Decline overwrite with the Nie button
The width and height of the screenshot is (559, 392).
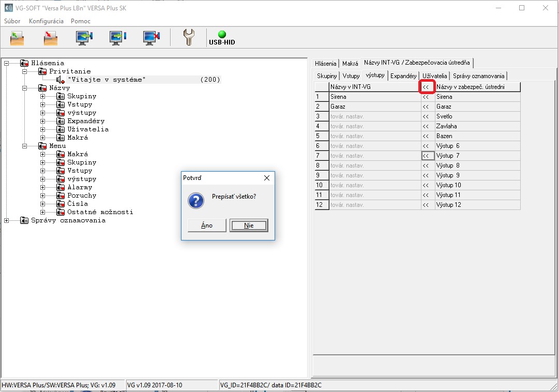(249, 225)
